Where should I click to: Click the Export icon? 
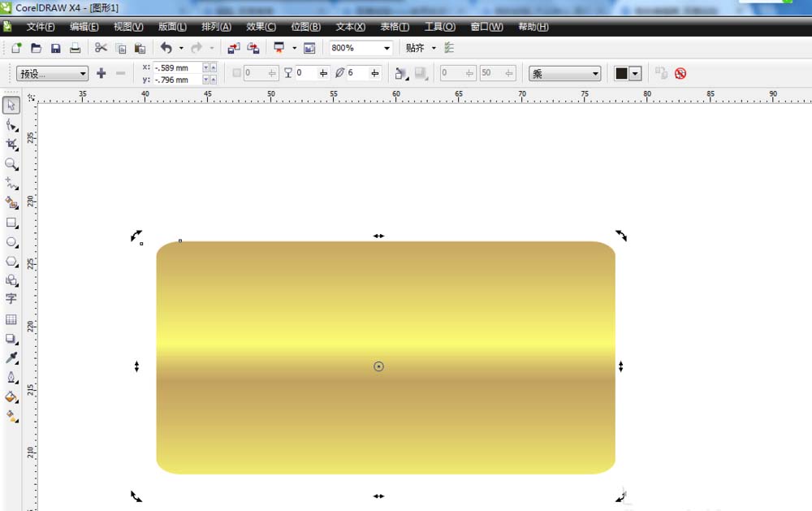(253, 48)
